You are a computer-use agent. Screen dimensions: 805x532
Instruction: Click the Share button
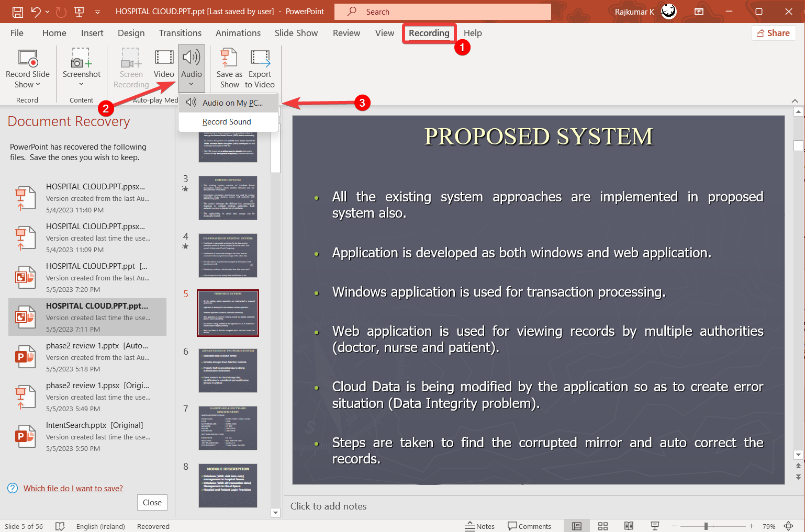[x=774, y=33]
